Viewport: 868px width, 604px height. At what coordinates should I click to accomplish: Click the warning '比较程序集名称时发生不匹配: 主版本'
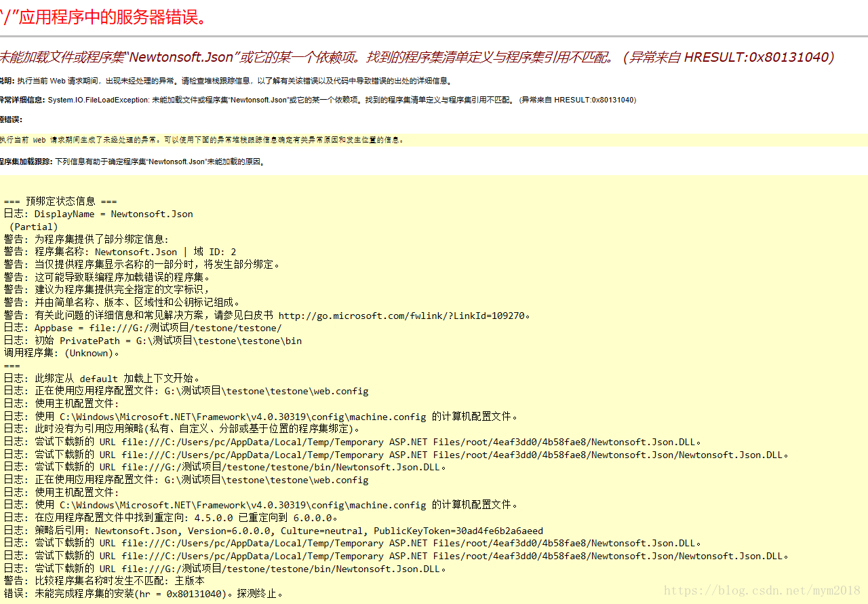coord(104,581)
